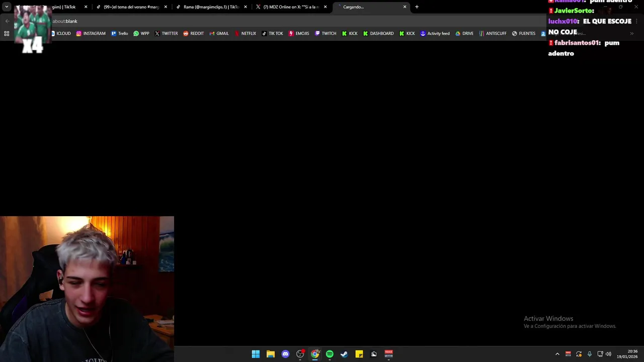Switch to the 'Rama (@margiimclips.1) | TikTok' tab
The height and width of the screenshot is (362, 644).
tap(211, 7)
